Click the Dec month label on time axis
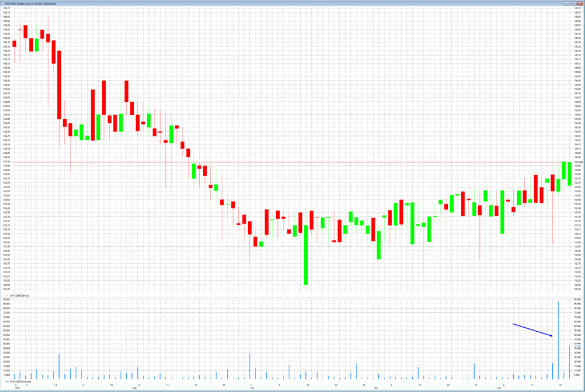The width and height of the screenshot is (585, 392). [499, 388]
